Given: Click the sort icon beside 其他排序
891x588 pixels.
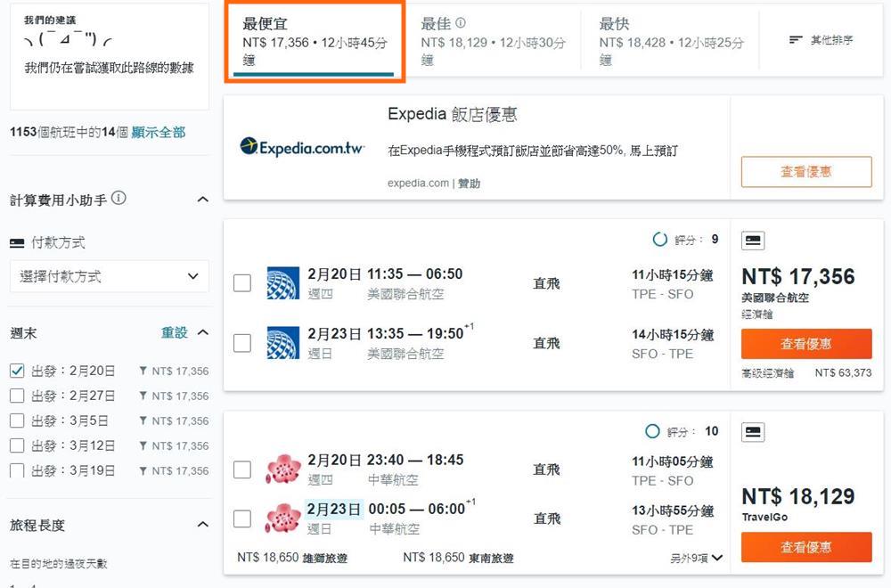Looking at the screenshot, I should click(796, 40).
